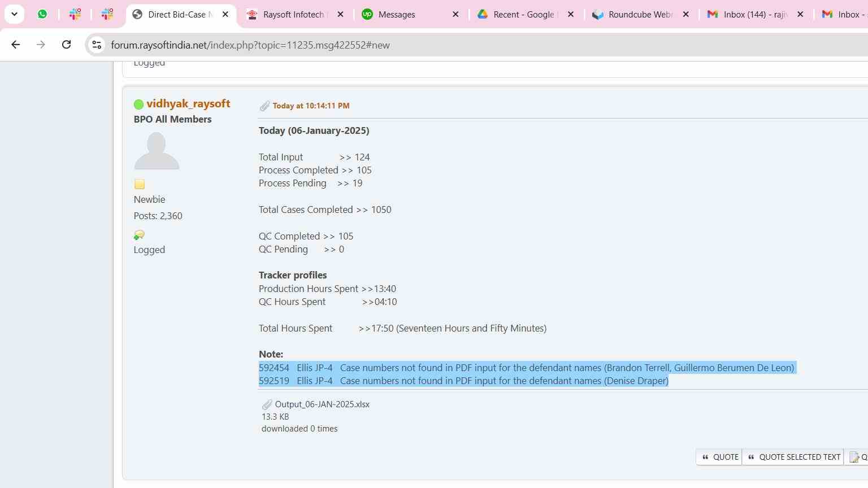This screenshot has height=488, width=868.
Task: Close the Inbox (144) tab
Action: (x=800, y=15)
